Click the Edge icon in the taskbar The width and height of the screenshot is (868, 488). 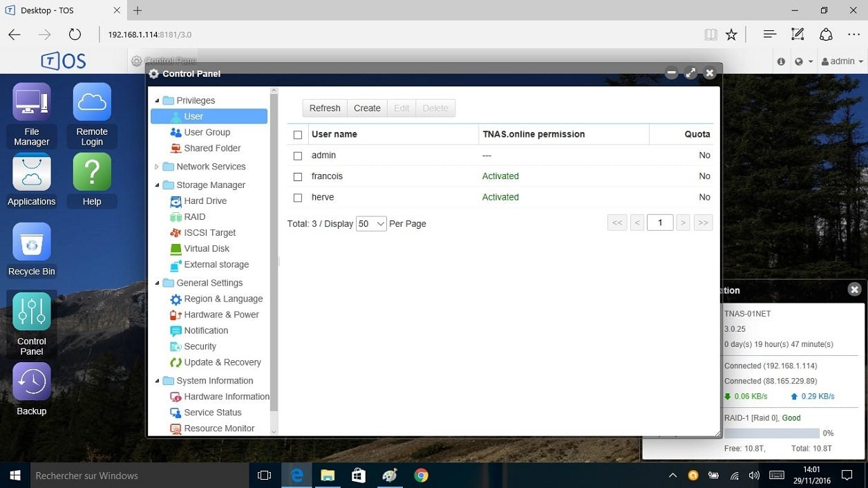click(297, 476)
